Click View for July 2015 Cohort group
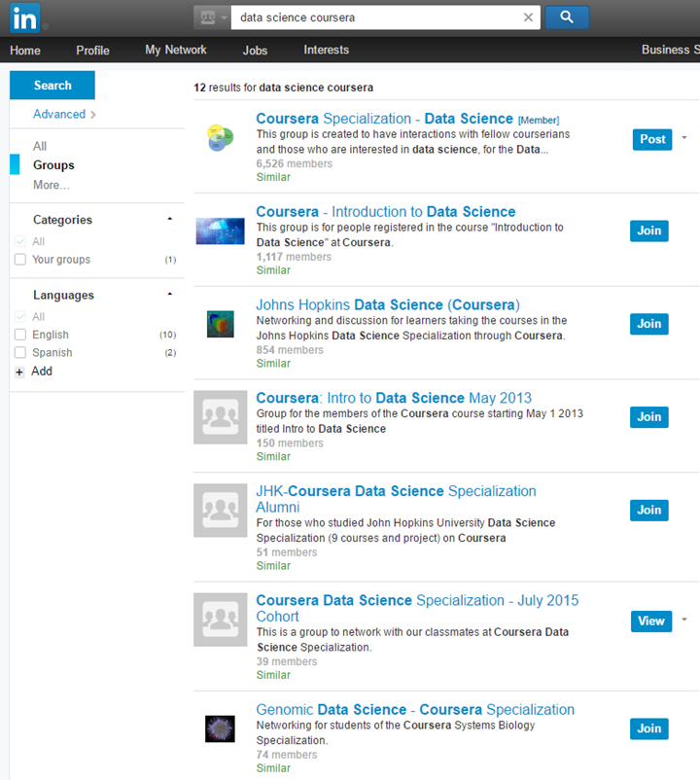 [x=651, y=621]
